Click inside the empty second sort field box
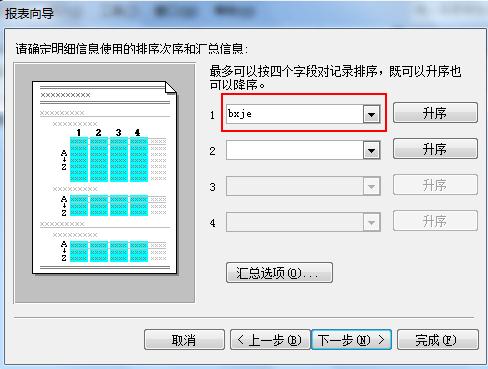Image resolution: width=488 pixels, height=369 pixels. tap(295, 150)
